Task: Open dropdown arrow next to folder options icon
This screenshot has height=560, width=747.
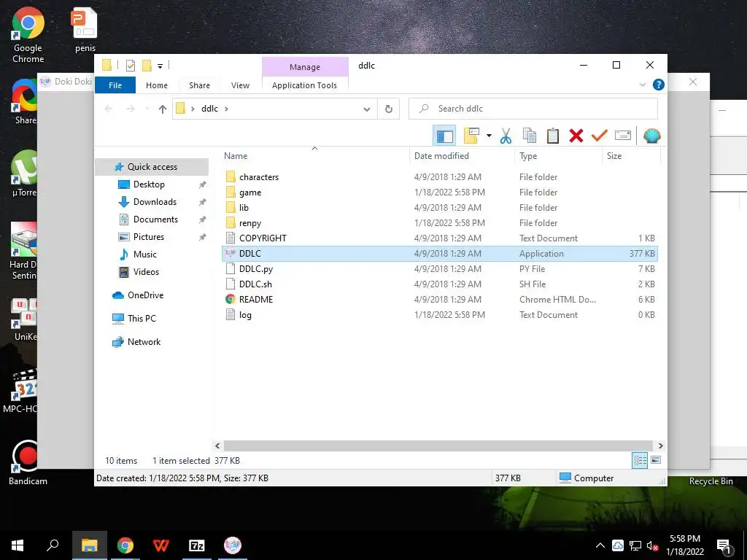Action: coord(489,136)
